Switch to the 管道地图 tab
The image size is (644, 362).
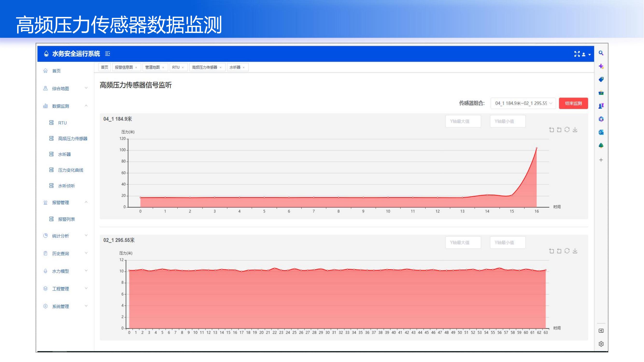click(x=152, y=67)
